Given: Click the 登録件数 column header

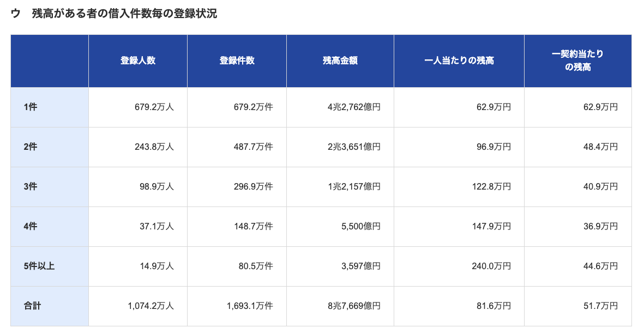Looking at the screenshot, I should point(237,60).
